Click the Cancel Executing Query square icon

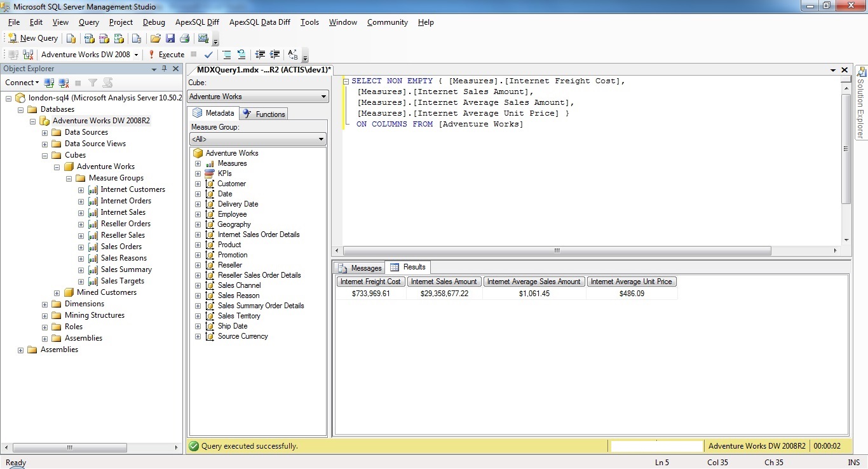[x=194, y=55]
